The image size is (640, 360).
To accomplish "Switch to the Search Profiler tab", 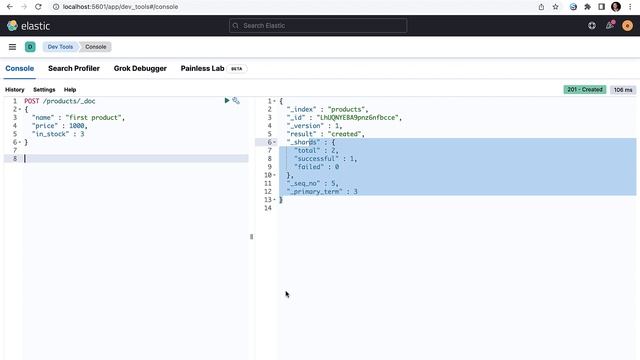I will (74, 69).
